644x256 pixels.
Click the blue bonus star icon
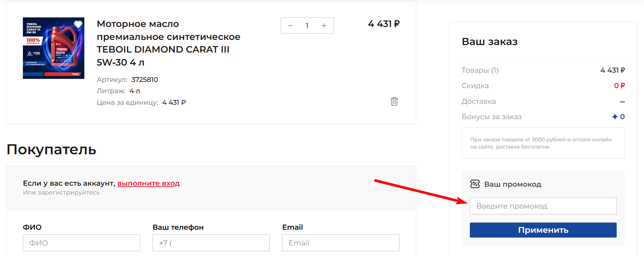[x=615, y=117]
